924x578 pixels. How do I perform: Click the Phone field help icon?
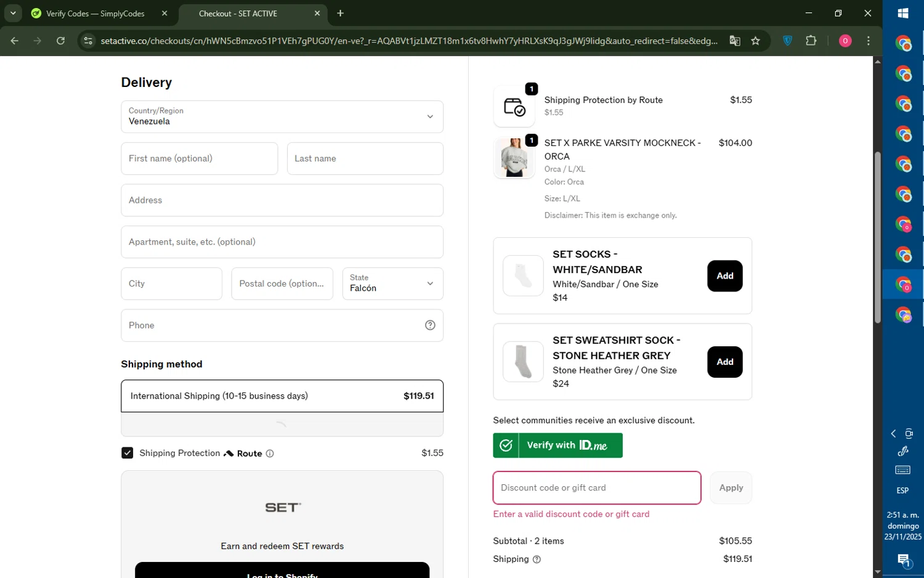click(430, 325)
